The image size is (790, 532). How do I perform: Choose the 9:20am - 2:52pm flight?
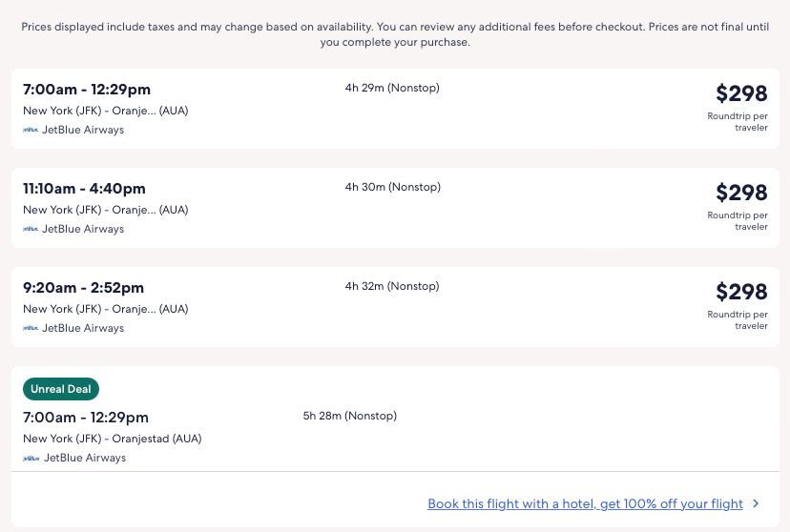pyautogui.click(x=83, y=288)
